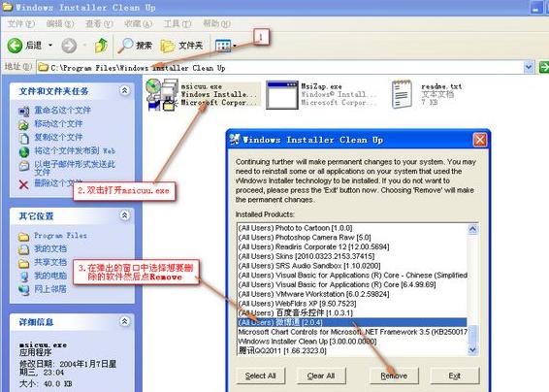Click the Back (后退) arrow icon

click(x=16, y=46)
